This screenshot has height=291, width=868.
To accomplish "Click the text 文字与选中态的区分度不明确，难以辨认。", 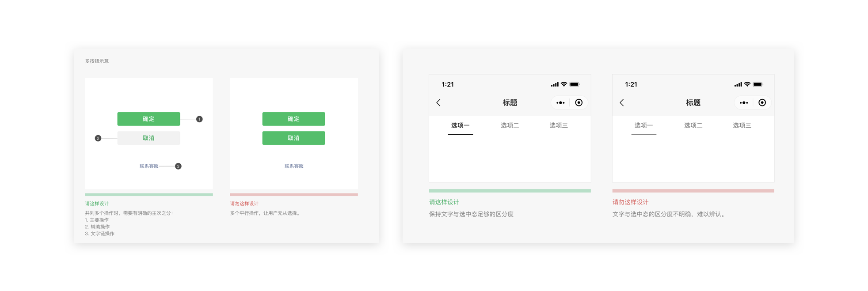I will click(670, 214).
